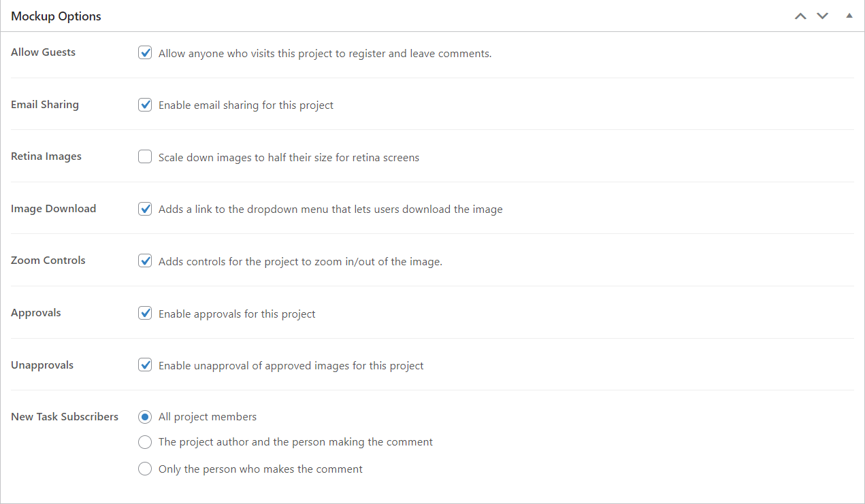The height and width of the screenshot is (504, 865).
Task: Enable Retina Images scaling checkbox
Action: coord(145,157)
